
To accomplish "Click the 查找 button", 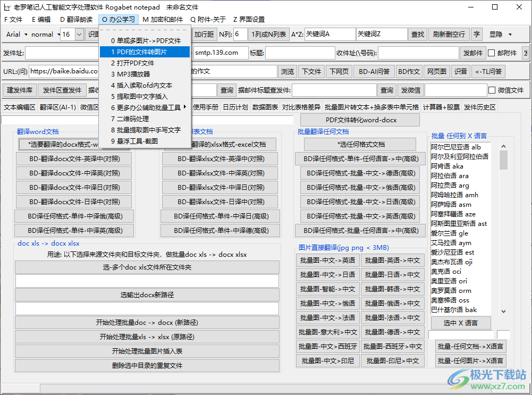I will (418, 34).
